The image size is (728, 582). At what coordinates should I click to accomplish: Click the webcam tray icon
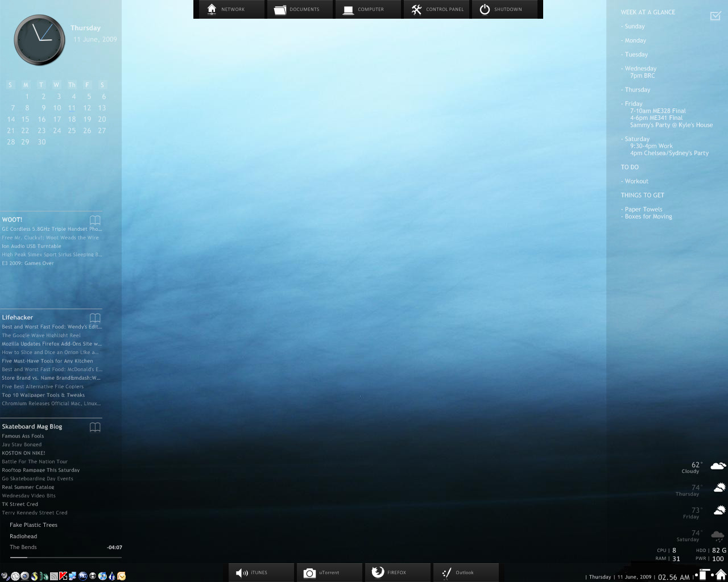24,576
